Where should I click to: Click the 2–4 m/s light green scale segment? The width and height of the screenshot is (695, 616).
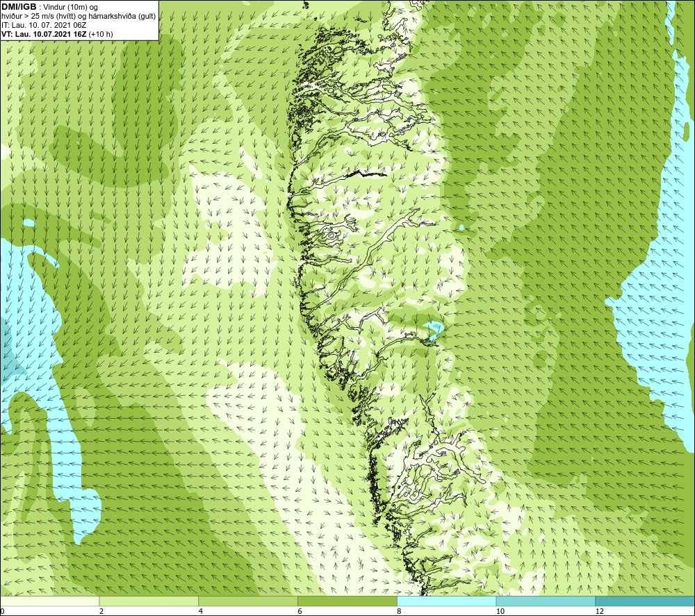click(149, 601)
